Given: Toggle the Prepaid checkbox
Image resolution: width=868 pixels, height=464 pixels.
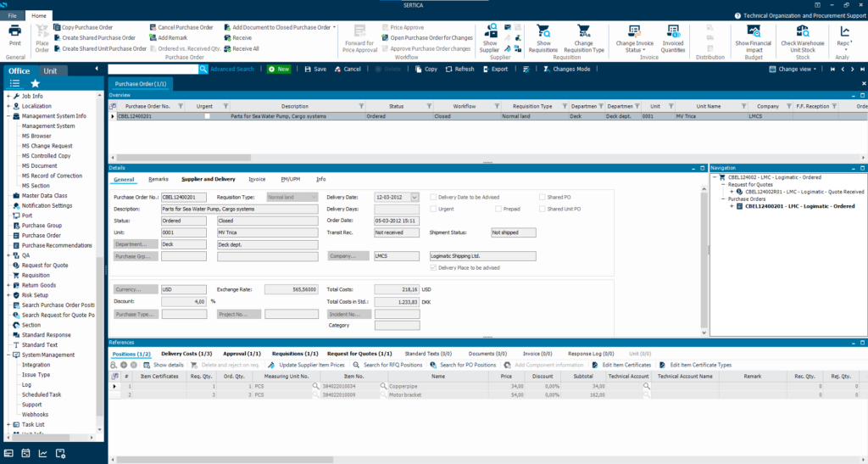Looking at the screenshot, I should [x=498, y=210].
